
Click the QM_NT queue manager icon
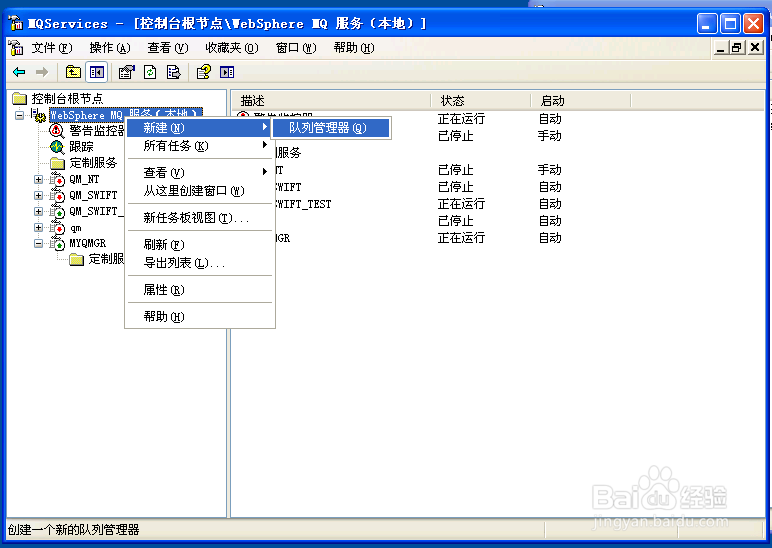57,180
